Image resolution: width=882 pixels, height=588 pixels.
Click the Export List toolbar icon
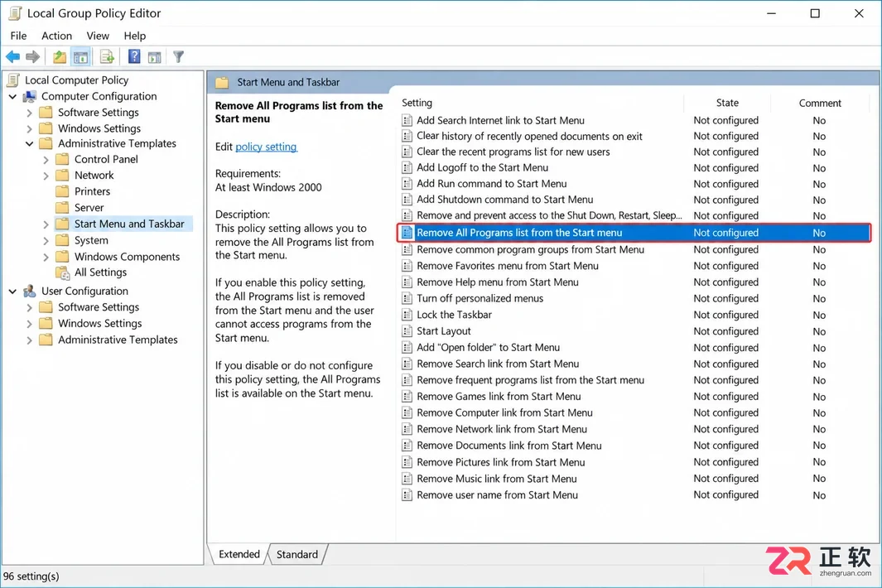pos(107,57)
